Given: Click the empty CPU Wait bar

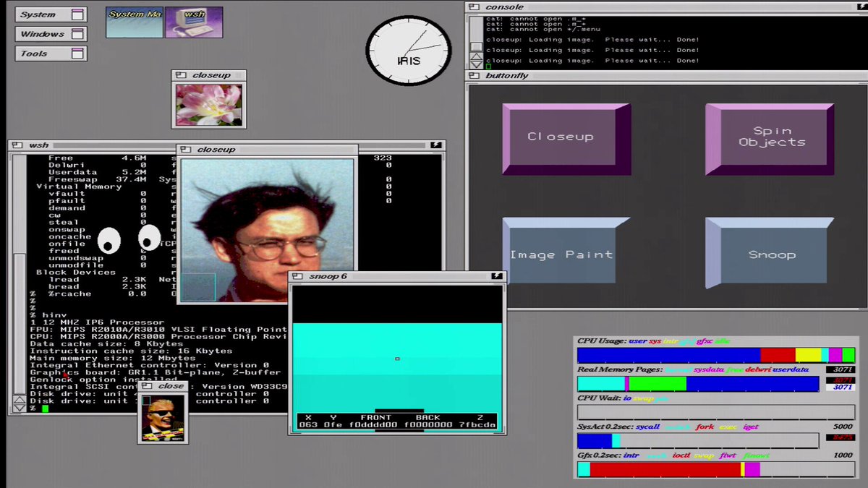Looking at the screenshot, I should coord(716,413).
